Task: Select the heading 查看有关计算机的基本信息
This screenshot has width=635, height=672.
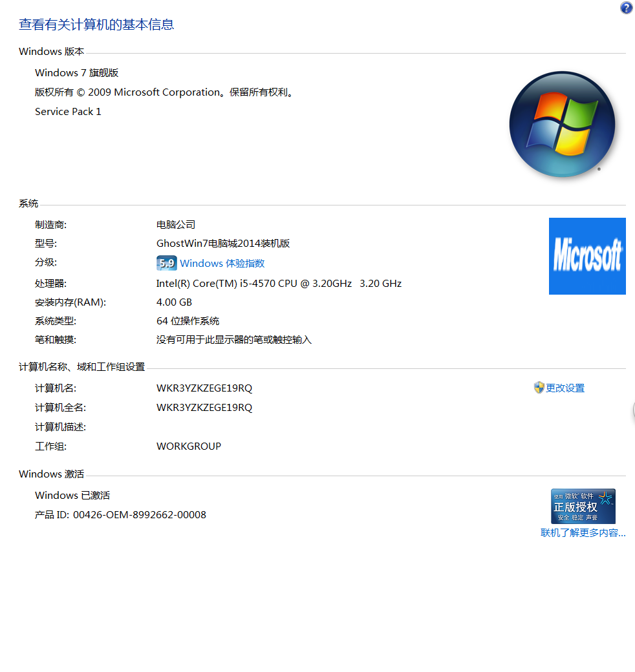Action: click(x=96, y=25)
